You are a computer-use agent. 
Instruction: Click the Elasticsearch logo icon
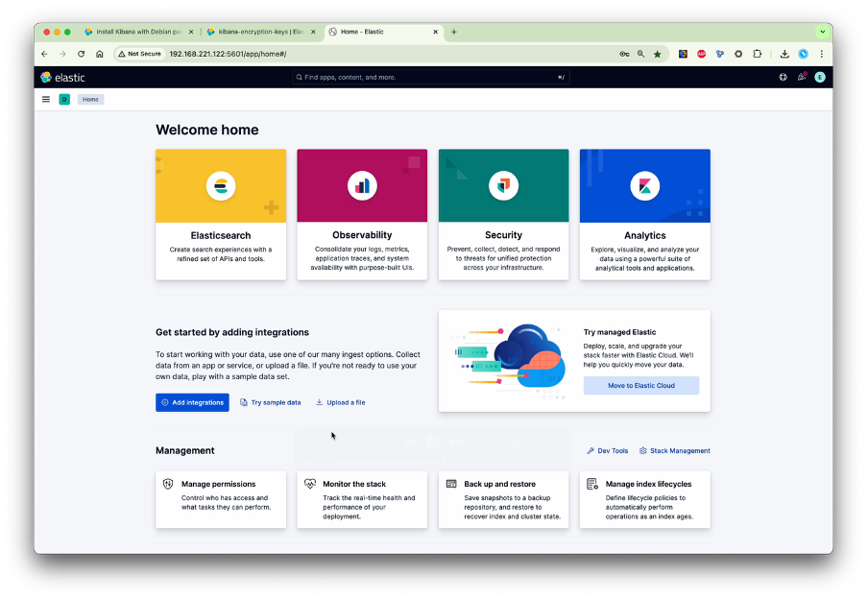pos(221,186)
